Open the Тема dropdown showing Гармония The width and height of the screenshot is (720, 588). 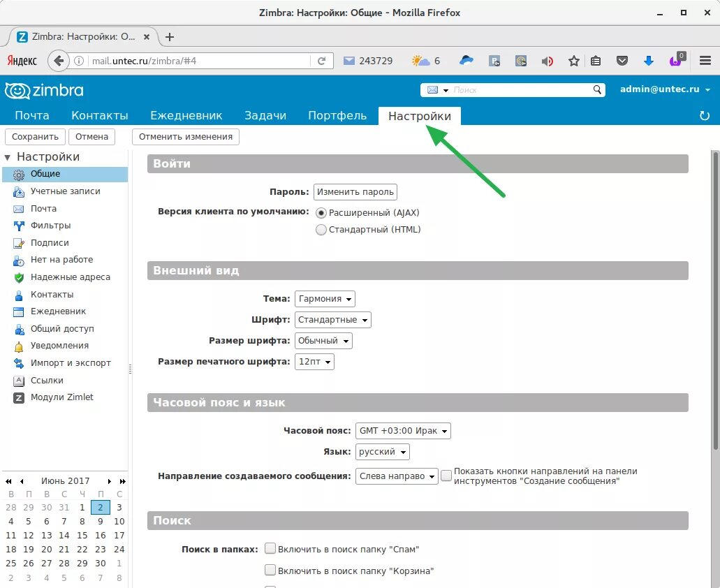[x=325, y=299]
